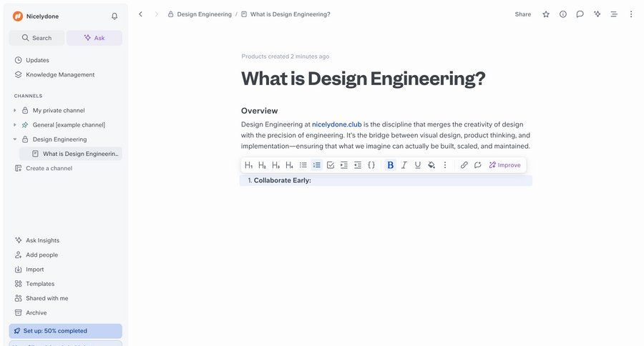Toggle bold formatting in the toolbar
The width and height of the screenshot is (644, 346).
pyautogui.click(x=390, y=165)
